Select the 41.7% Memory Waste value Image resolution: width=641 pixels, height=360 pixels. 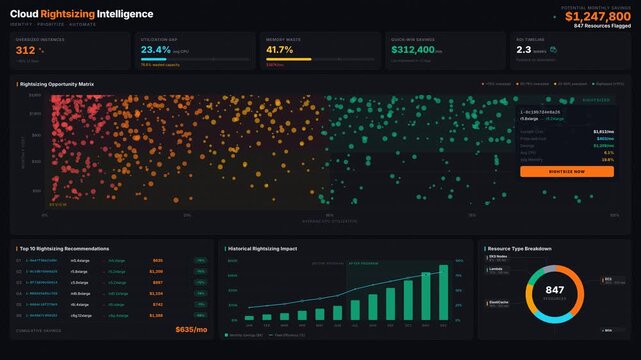pos(280,50)
